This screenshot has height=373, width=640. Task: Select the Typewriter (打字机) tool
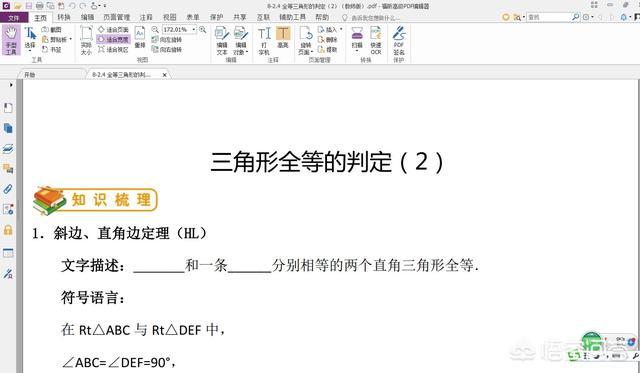coord(264,40)
